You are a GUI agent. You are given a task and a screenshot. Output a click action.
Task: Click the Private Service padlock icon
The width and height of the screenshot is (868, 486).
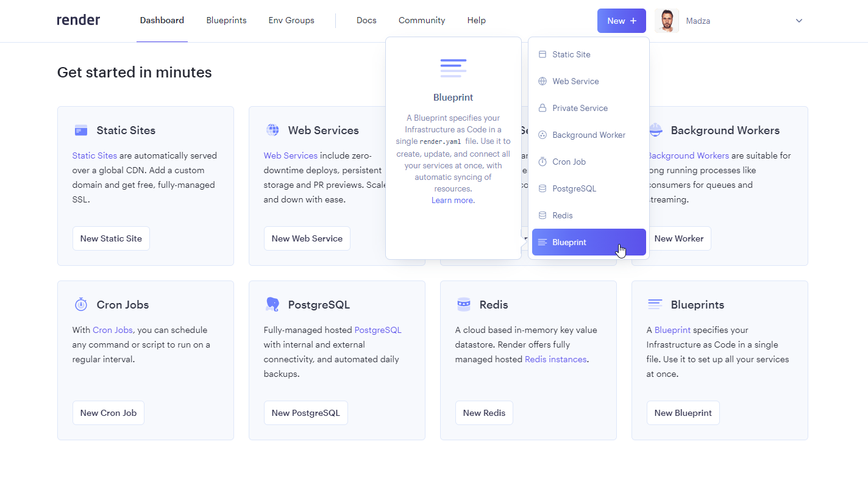point(542,108)
